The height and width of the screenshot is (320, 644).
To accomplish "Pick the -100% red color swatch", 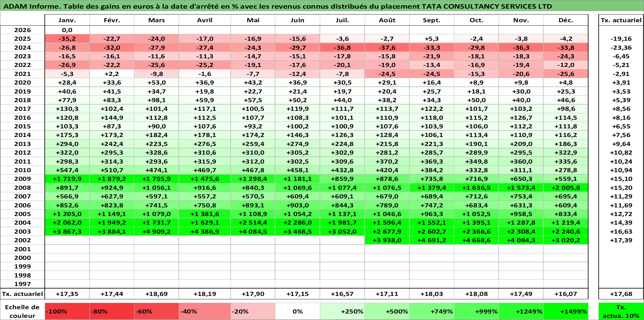I will coord(67,311).
